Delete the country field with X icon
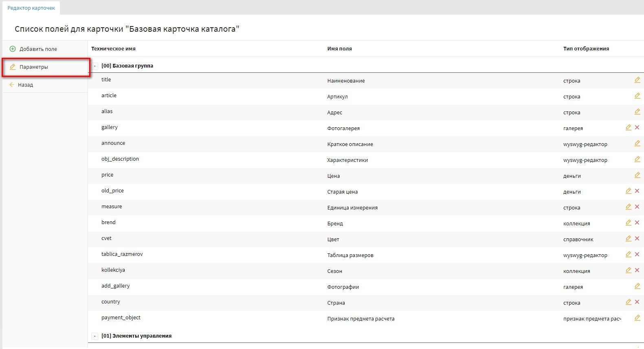This screenshot has height=349, width=644. [637, 302]
